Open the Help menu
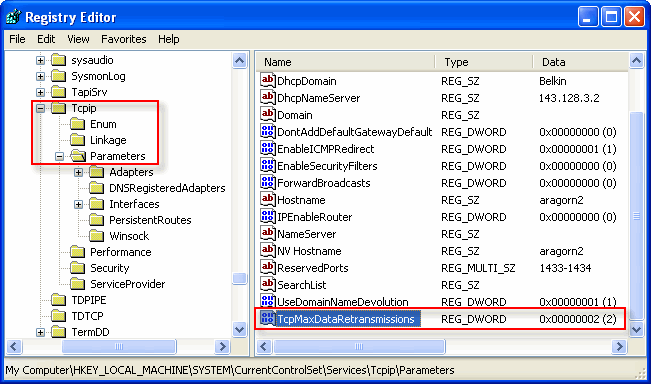 [x=169, y=39]
